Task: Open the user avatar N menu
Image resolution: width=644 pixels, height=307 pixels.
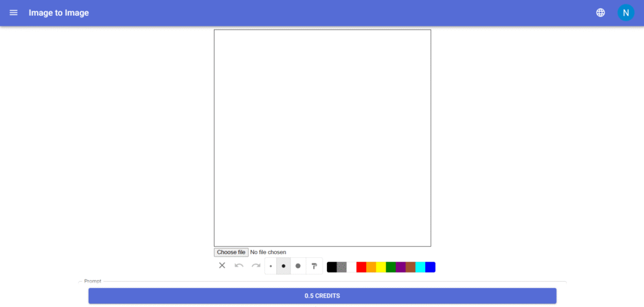Action: pos(626,13)
